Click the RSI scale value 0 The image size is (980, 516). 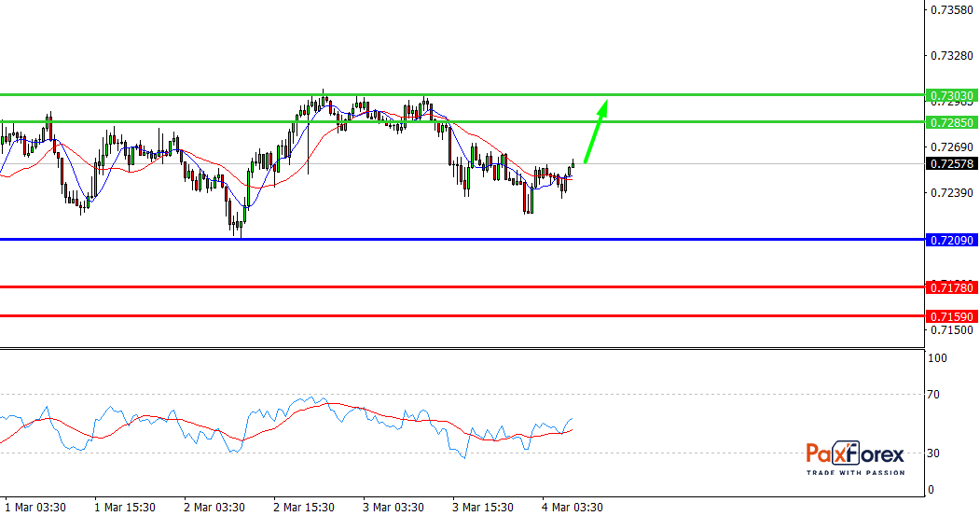[932, 490]
